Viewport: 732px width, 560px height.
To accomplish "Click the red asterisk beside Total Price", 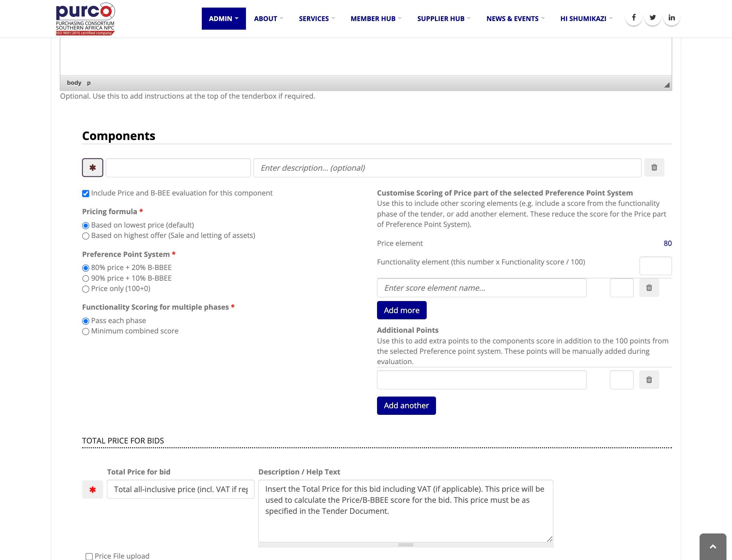I will [x=92, y=489].
